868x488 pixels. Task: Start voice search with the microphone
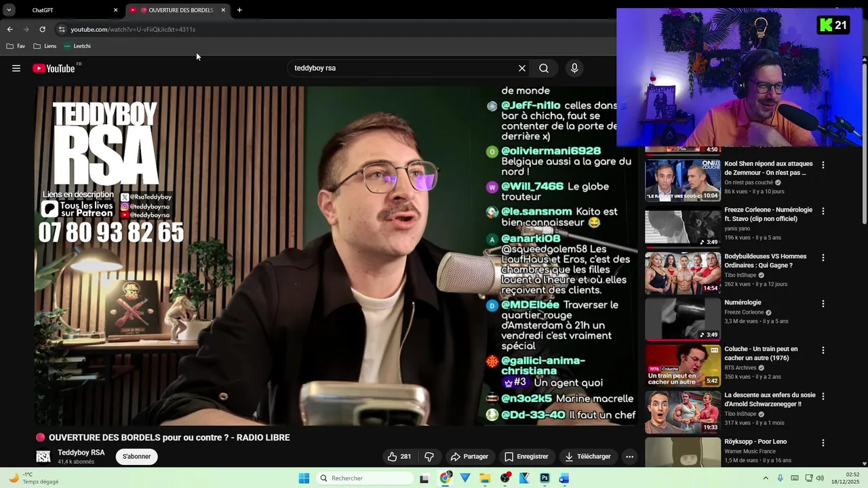click(x=574, y=68)
